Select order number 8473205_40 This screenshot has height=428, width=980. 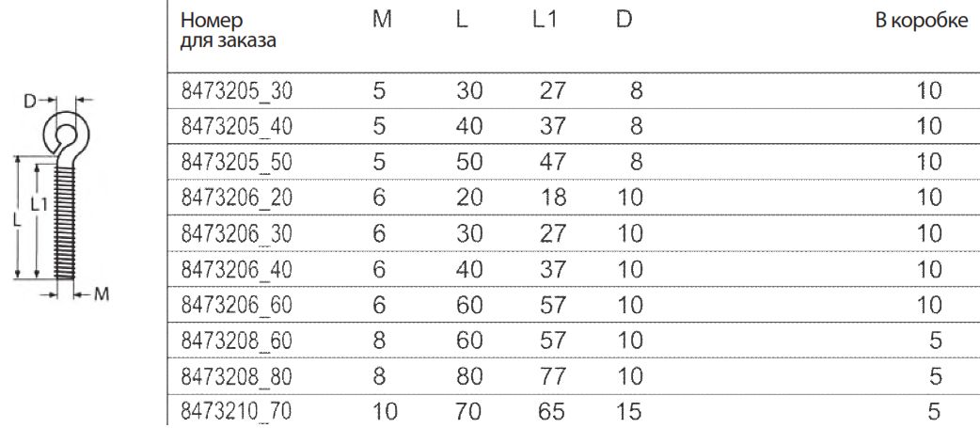pyautogui.click(x=237, y=127)
